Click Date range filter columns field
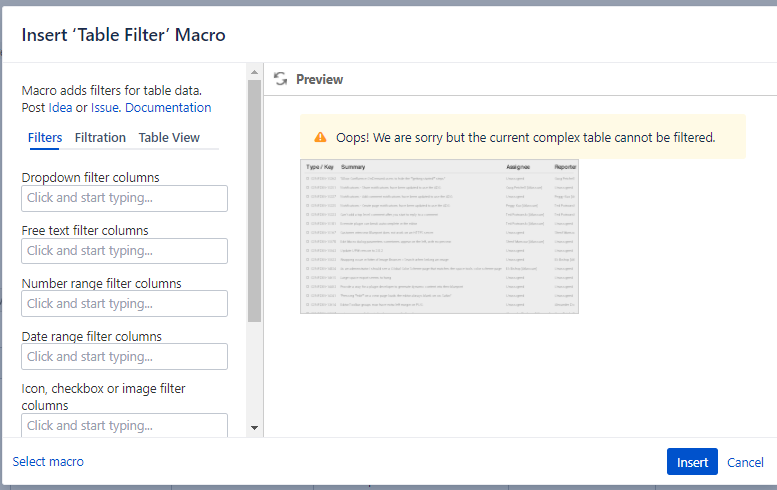Image resolution: width=777 pixels, height=490 pixels. (x=124, y=356)
